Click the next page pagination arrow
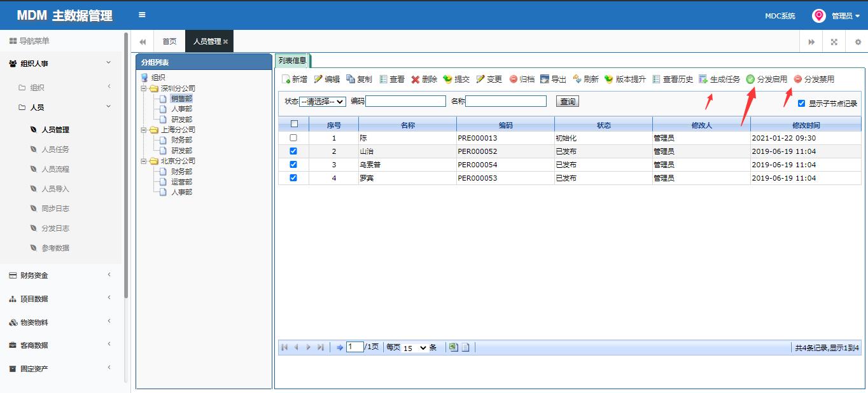 [x=309, y=347]
